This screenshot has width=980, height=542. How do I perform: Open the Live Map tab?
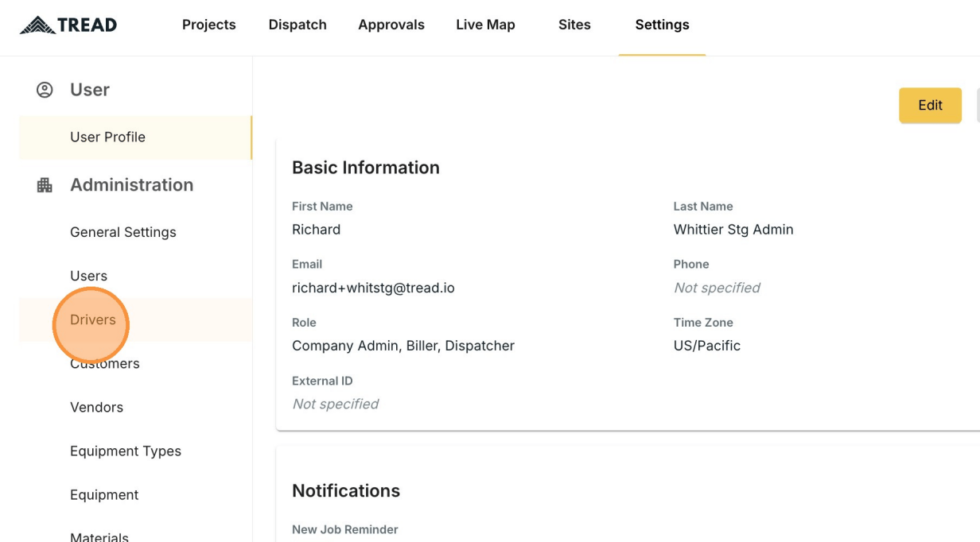pos(485,25)
